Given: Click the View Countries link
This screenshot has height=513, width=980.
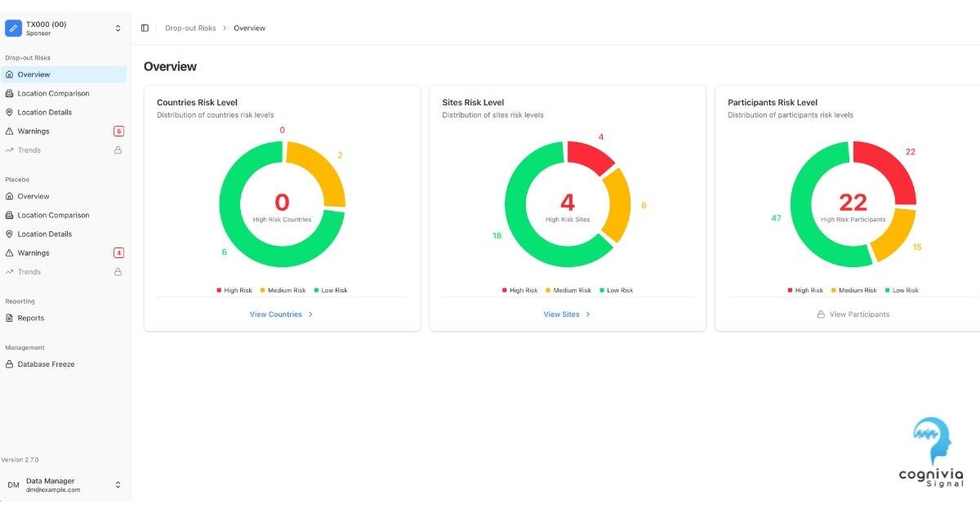Looking at the screenshot, I should (x=276, y=314).
